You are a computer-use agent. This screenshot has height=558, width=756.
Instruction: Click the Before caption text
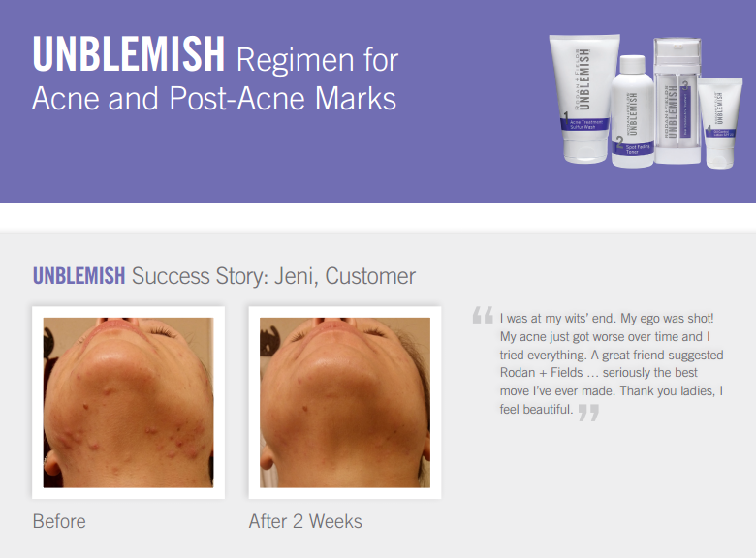[59, 521]
